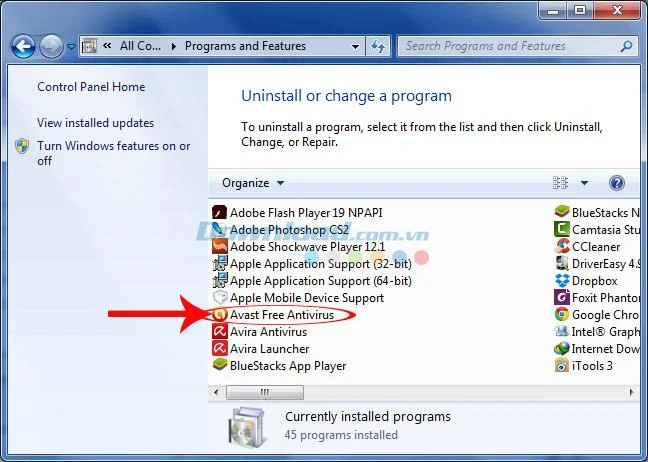Click the scrollbar left arrow
The image size is (648, 462).
click(x=216, y=392)
